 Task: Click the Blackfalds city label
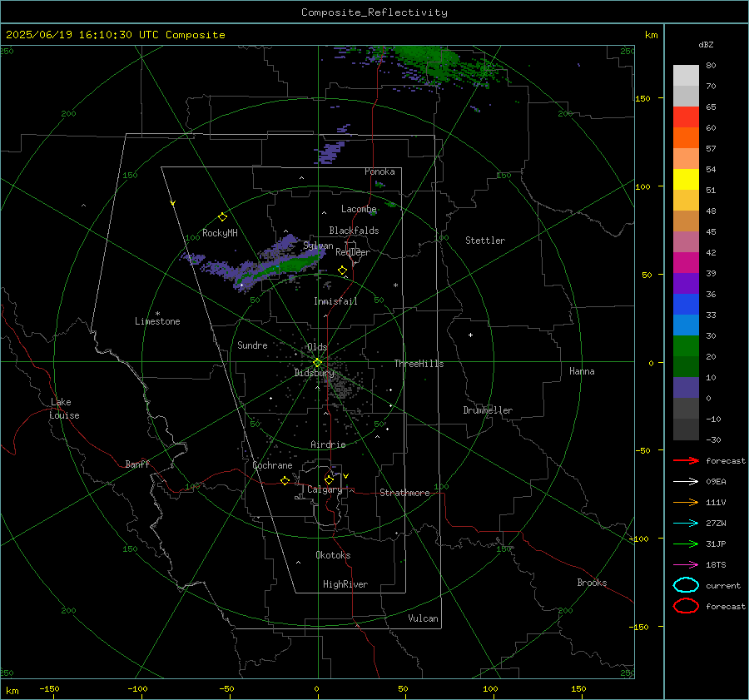pyautogui.click(x=354, y=231)
